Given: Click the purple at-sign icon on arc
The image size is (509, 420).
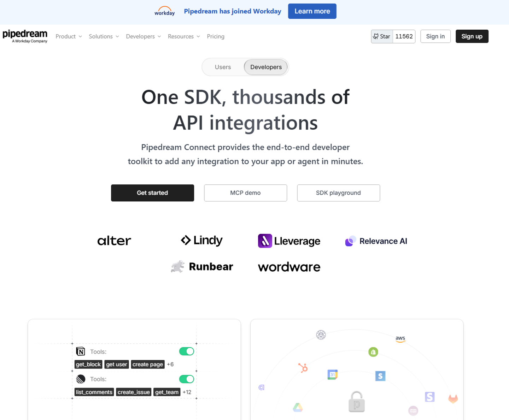Looking at the screenshot, I should (x=262, y=388).
